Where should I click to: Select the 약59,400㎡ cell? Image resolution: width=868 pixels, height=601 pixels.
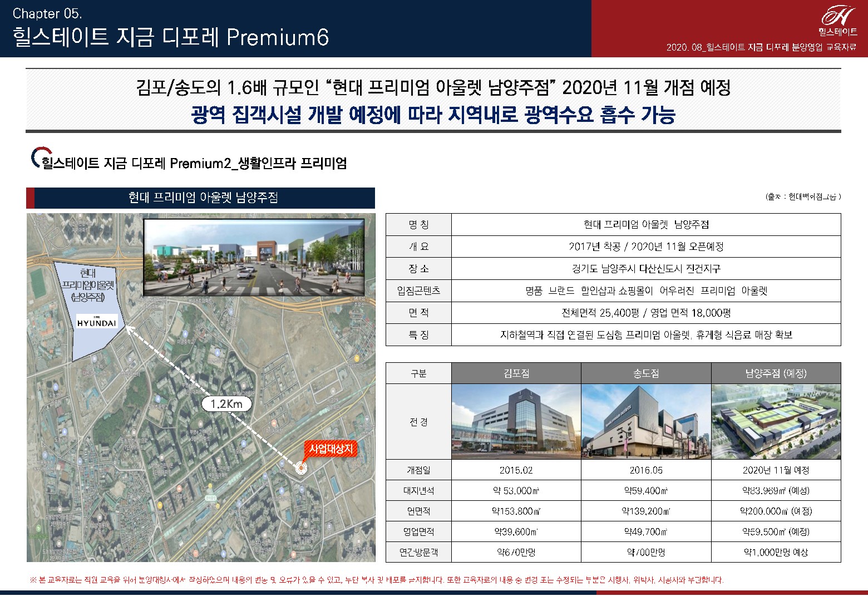click(646, 491)
